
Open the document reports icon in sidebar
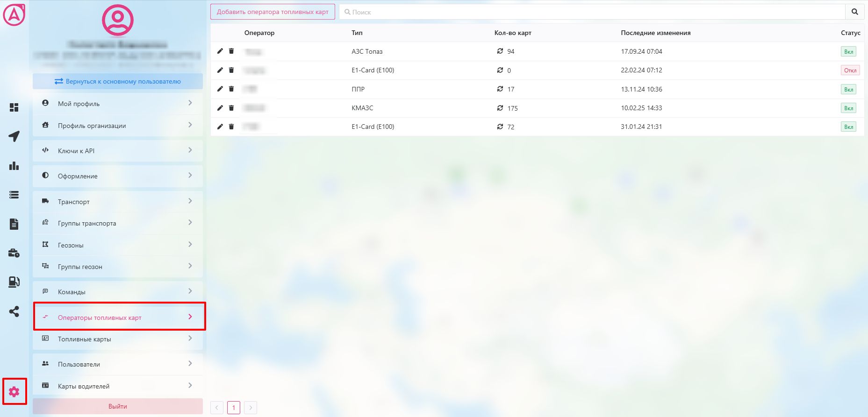coord(14,224)
